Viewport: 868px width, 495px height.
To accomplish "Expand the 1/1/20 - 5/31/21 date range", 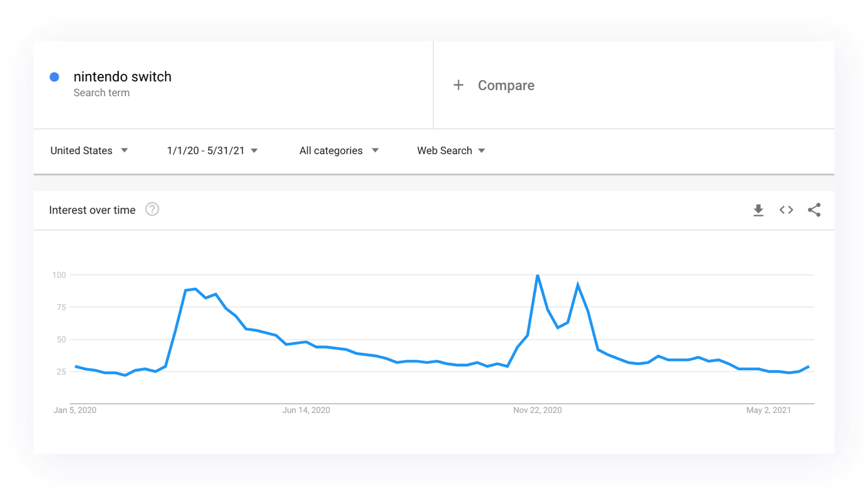I will click(212, 151).
